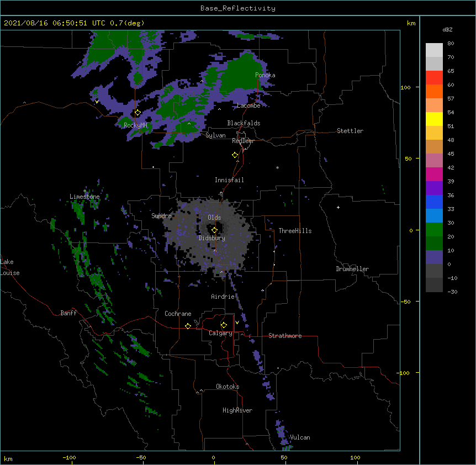This screenshot has height=465, width=476.
Task: Click the blue 36 dBZ legend swatch
Action: click(434, 202)
